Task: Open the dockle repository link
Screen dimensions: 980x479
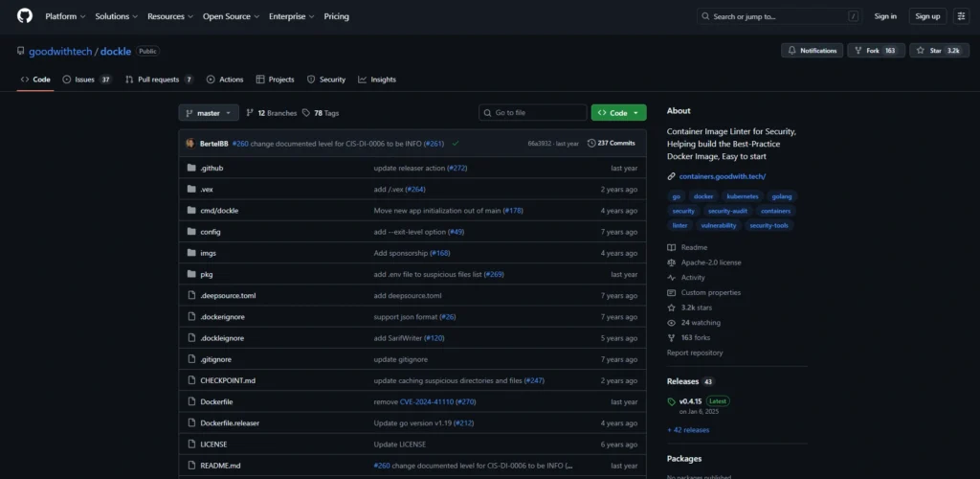Action: (116, 52)
